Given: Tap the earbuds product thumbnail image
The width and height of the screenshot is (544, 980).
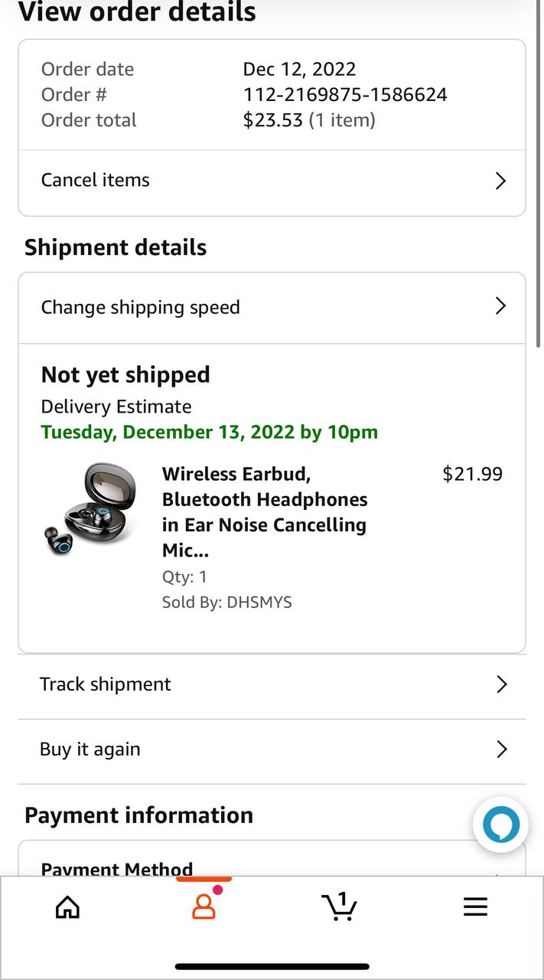Looking at the screenshot, I should 90,508.
